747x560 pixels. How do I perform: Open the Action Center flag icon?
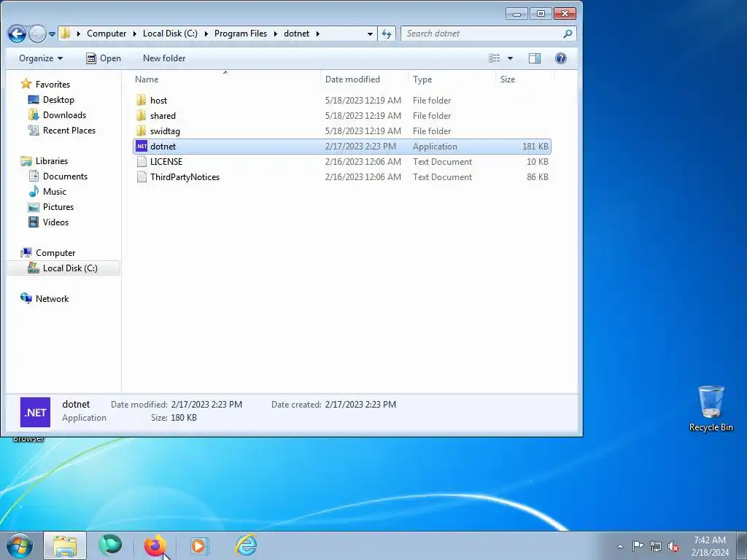pyautogui.click(x=638, y=545)
